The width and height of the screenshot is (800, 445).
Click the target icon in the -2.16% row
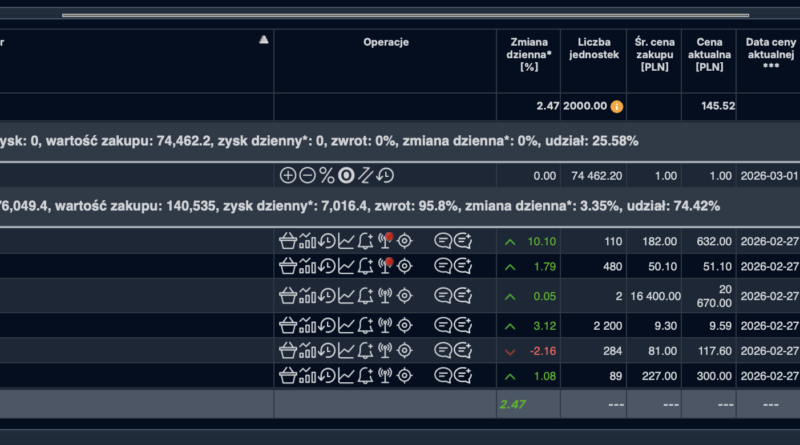[404, 350]
